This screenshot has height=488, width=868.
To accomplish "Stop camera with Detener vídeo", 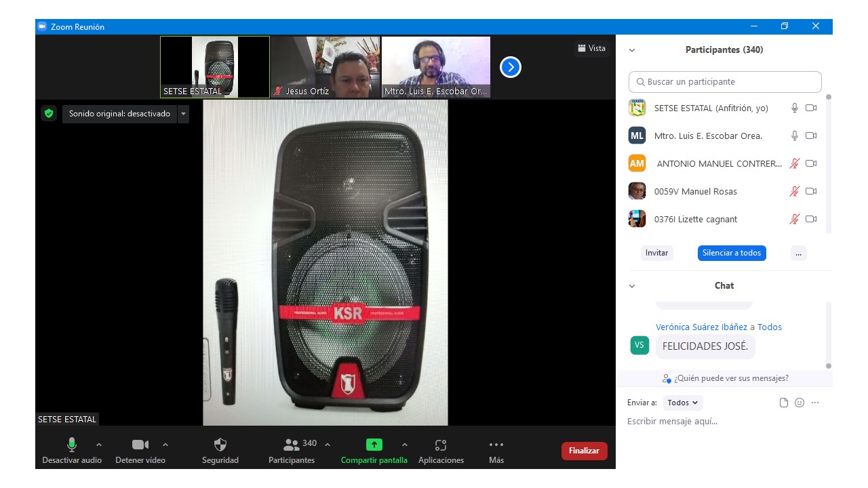I will coord(140,451).
